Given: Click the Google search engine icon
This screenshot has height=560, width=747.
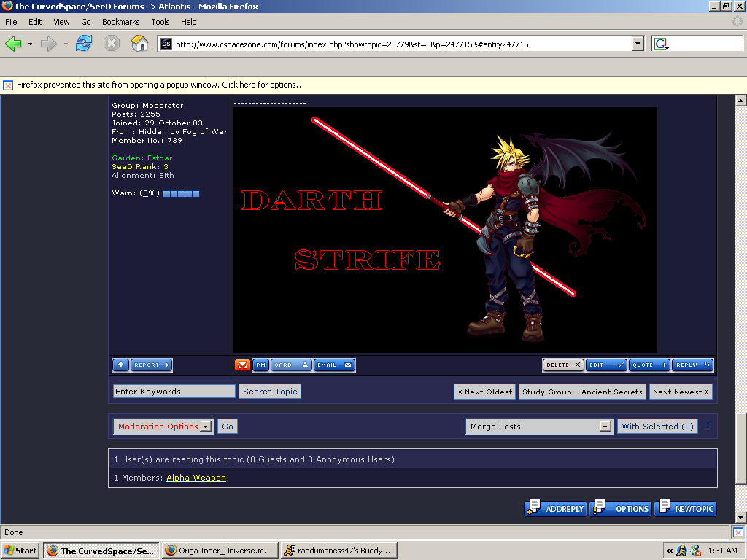Looking at the screenshot, I should [x=662, y=44].
